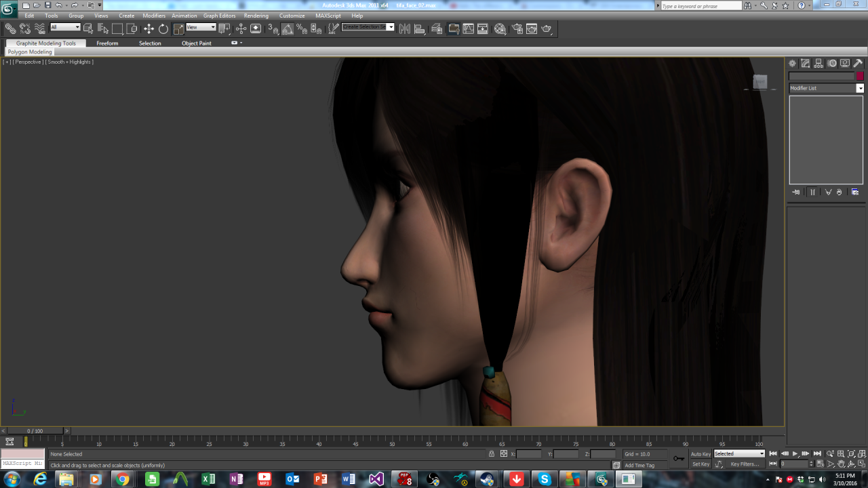Activate the Select Object tool
Viewport: 868px width, 488px height.
tap(88, 28)
